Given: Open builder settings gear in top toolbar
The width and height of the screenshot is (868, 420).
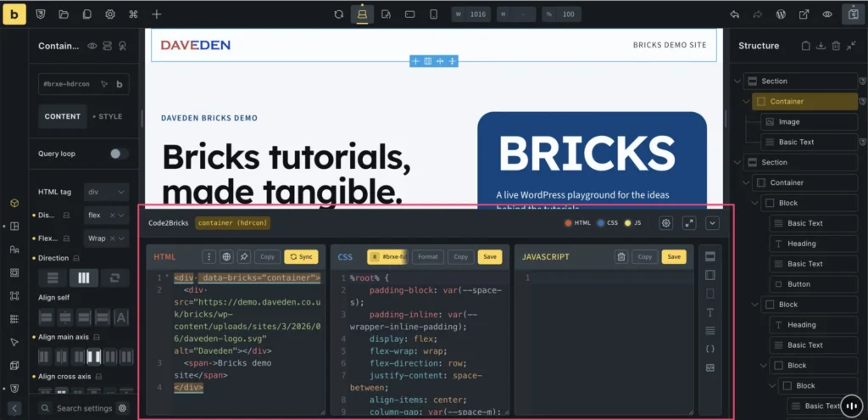Looking at the screenshot, I should click(x=110, y=14).
